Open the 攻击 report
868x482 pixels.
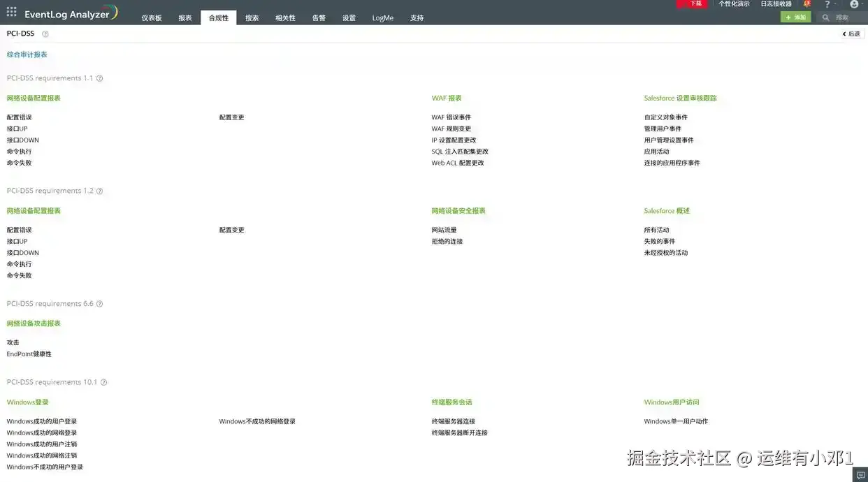point(13,343)
